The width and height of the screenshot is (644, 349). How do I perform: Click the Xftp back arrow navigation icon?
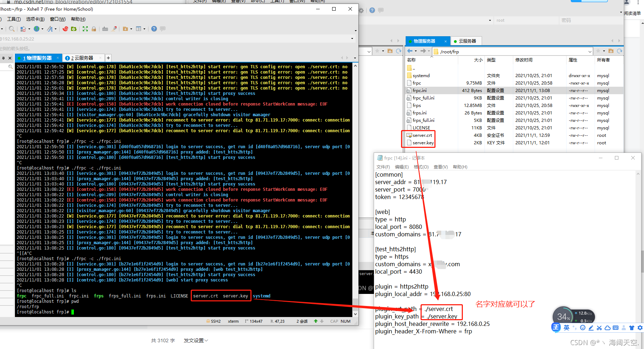(x=410, y=51)
